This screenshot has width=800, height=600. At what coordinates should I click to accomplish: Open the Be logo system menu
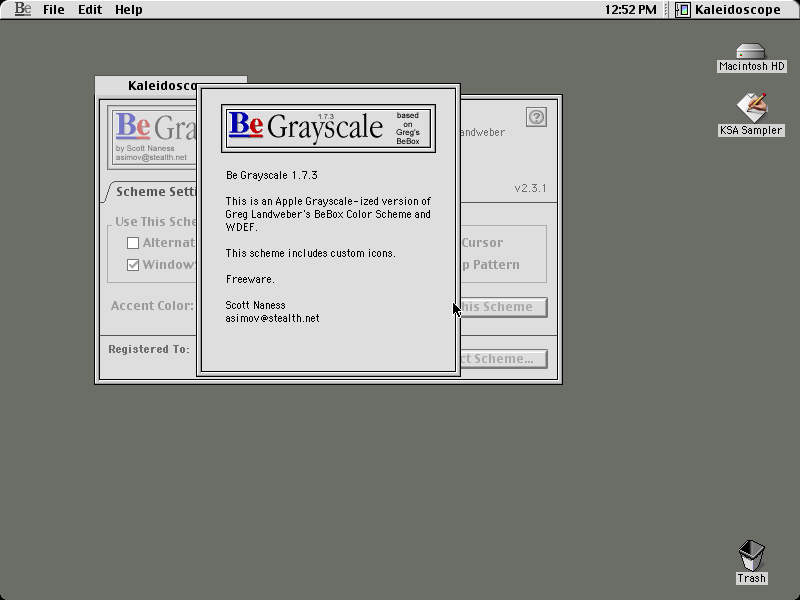click(23, 9)
